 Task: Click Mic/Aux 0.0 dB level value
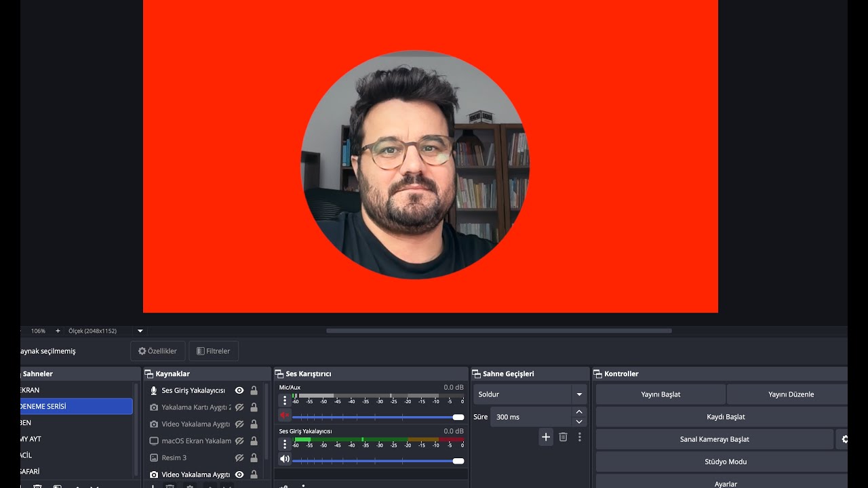point(454,388)
